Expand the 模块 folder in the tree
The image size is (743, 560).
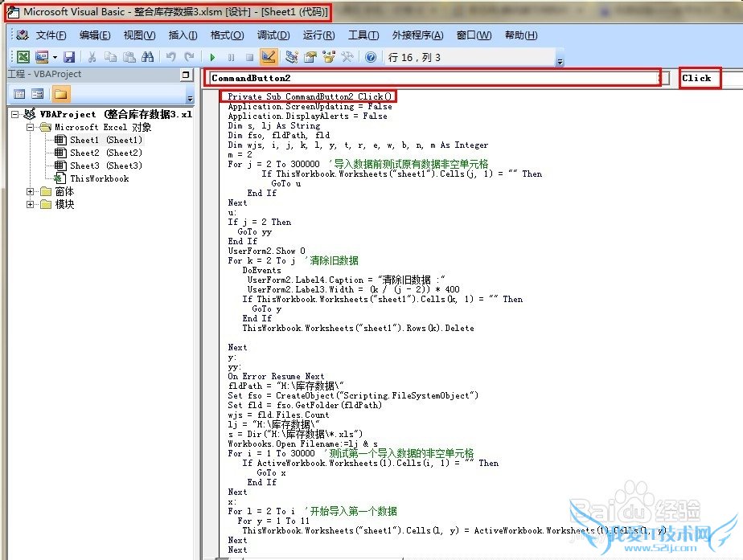[x=31, y=205]
